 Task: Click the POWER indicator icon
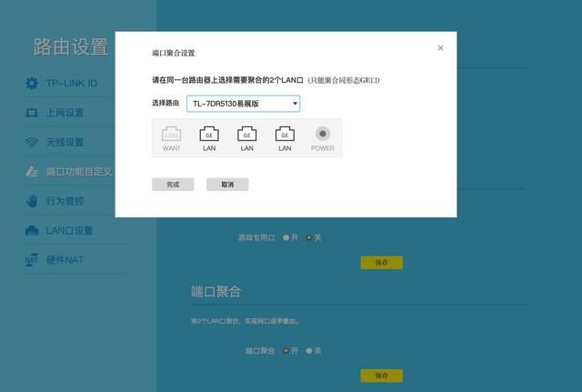(x=323, y=134)
